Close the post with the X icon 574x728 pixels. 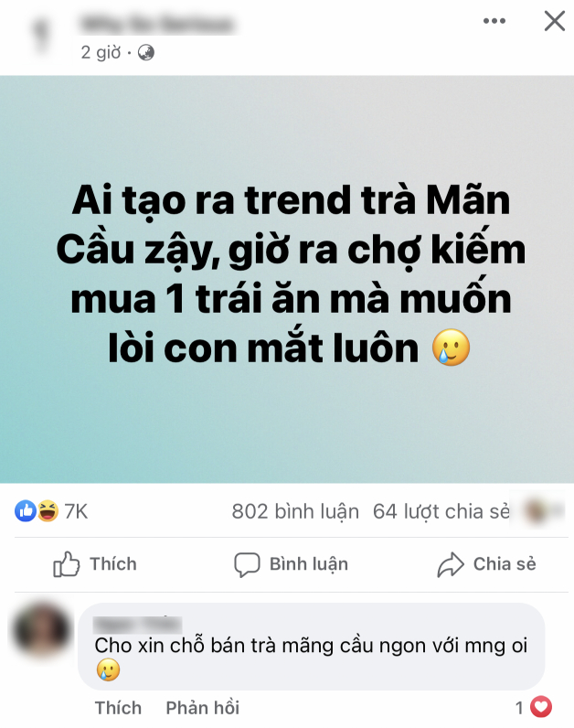click(555, 21)
